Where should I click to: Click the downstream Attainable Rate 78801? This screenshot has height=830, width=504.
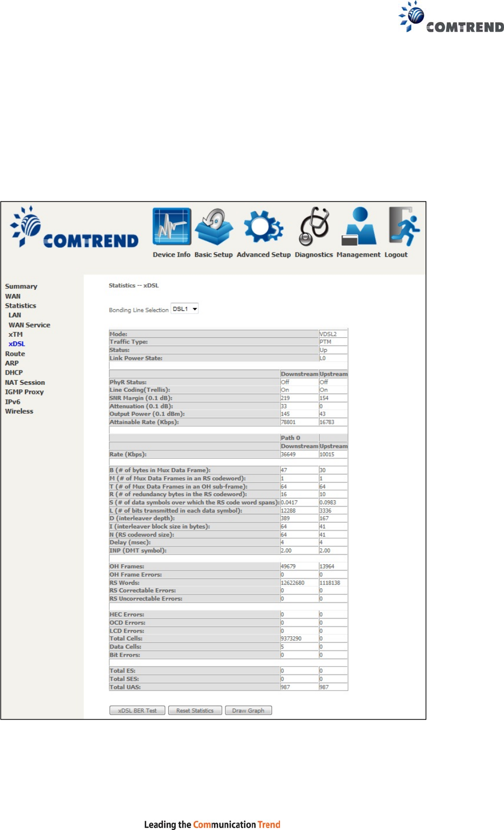[x=288, y=422]
